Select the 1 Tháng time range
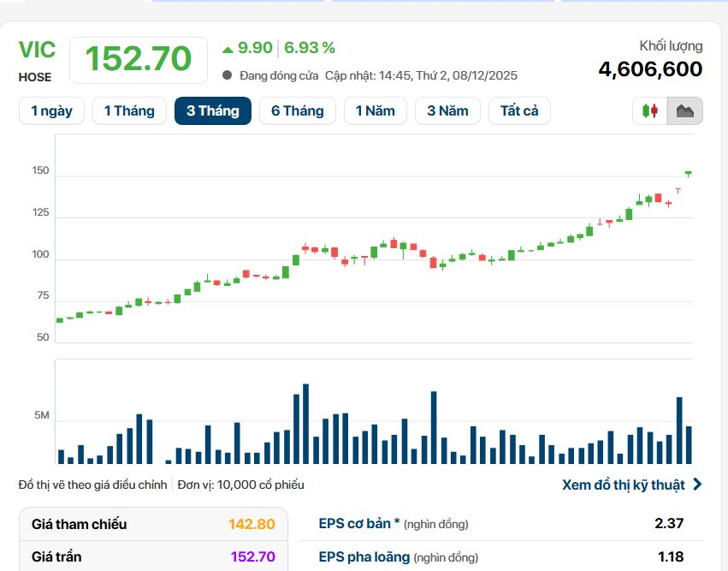The height and width of the screenshot is (571, 728). (x=129, y=110)
